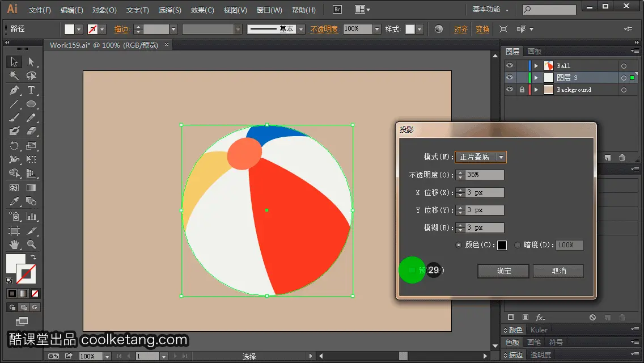Switch to the Kuler tab
Screen dimensions: 644x363
[x=539, y=330]
